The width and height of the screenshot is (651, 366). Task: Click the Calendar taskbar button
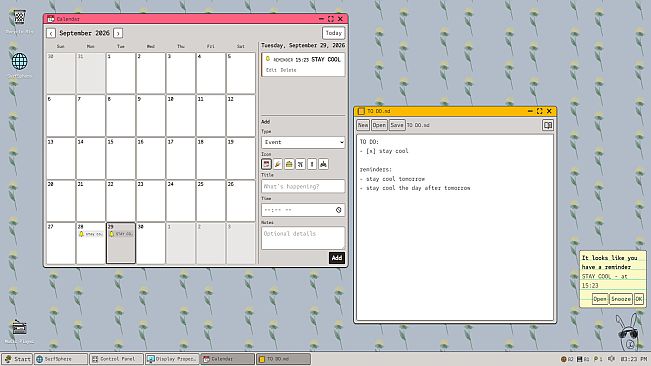coord(228,359)
